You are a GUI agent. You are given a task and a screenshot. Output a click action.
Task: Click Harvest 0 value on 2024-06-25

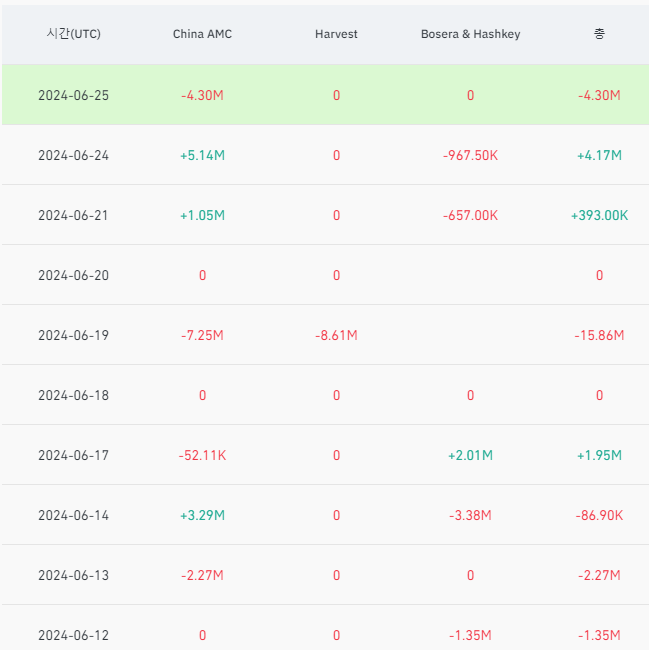(x=337, y=95)
